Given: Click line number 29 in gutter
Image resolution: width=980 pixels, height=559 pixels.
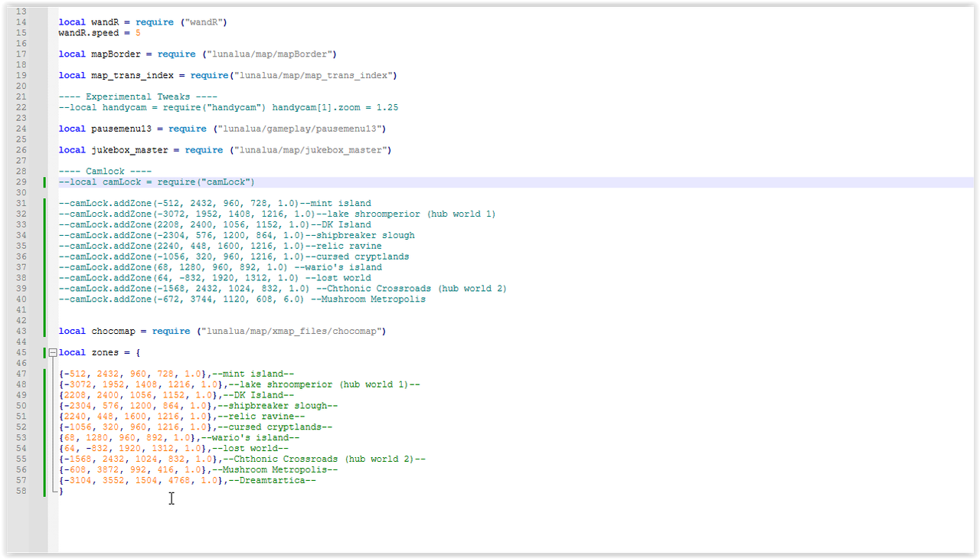Looking at the screenshot, I should tap(21, 182).
